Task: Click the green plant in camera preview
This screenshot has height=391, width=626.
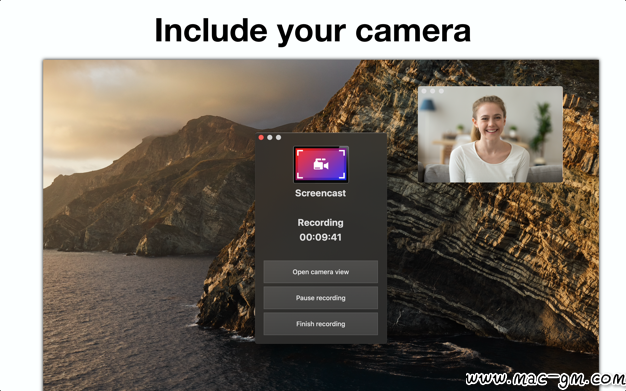Action: pyautogui.click(x=542, y=128)
